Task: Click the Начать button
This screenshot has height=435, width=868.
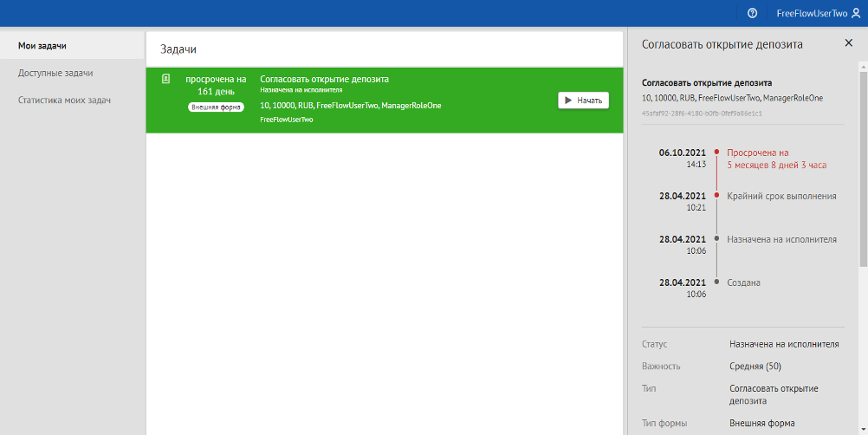Action: click(584, 101)
